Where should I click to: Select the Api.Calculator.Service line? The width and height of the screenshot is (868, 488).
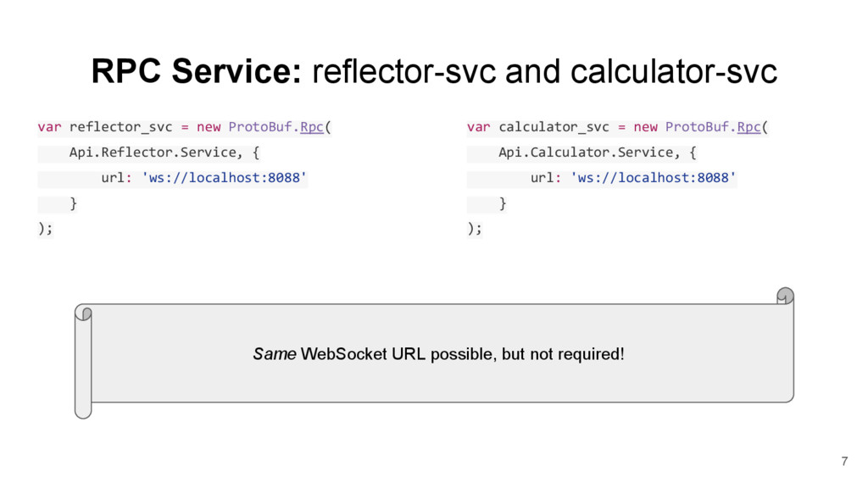598,152
